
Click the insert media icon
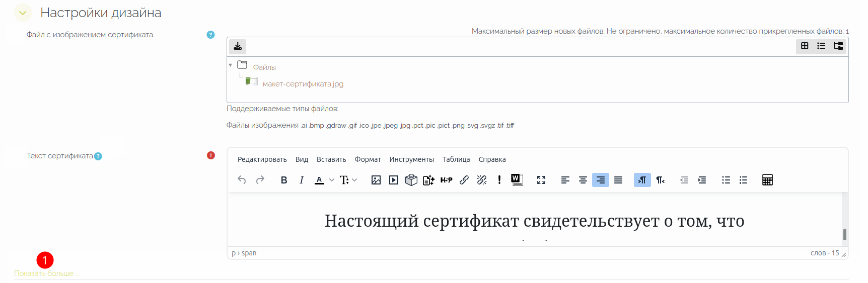coord(394,180)
